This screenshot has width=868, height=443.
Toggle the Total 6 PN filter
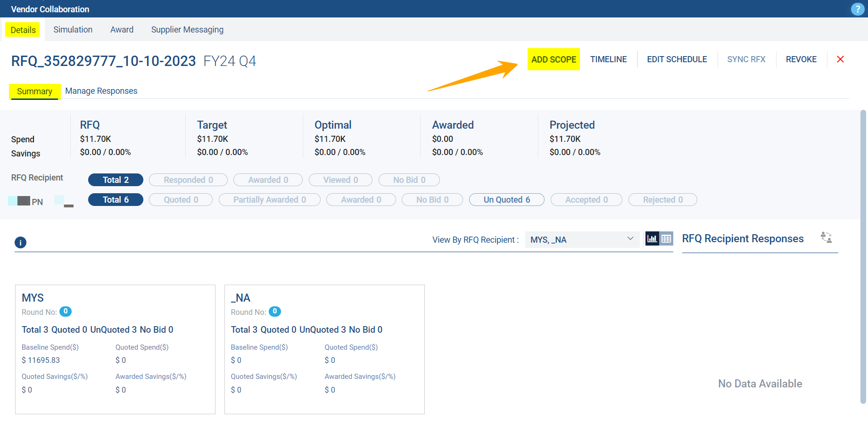116,200
